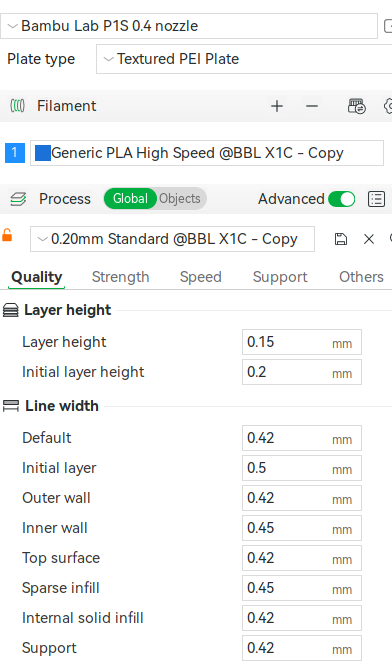The width and height of the screenshot is (392, 669).
Task: Edit the Initial layer line width field
Action: click(302, 468)
